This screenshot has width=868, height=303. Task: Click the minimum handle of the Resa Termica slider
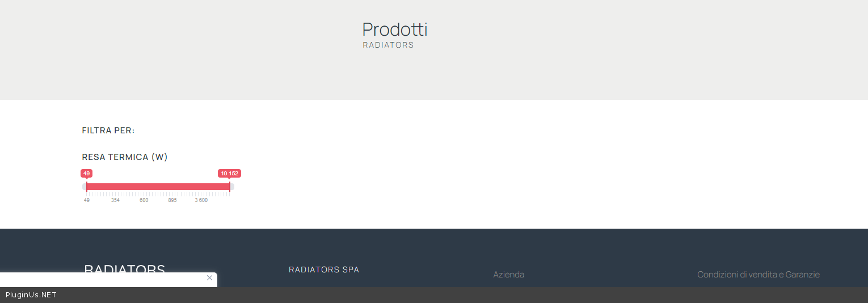(x=87, y=187)
